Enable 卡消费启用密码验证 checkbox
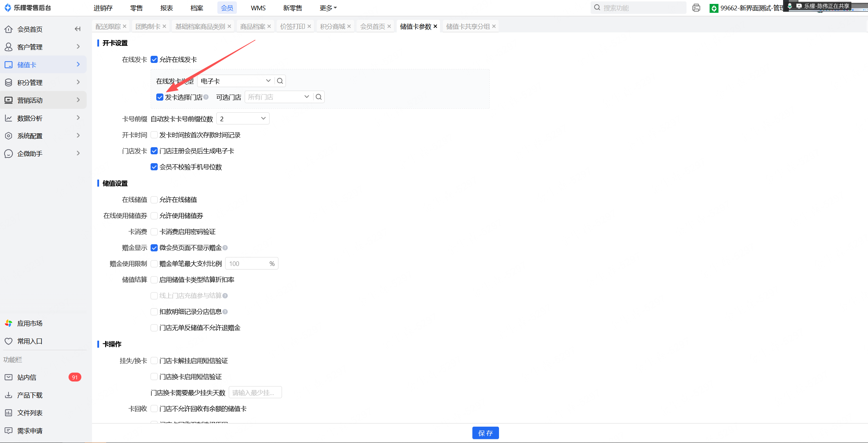Screen dimensions: 868x443 tap(154, 232)
